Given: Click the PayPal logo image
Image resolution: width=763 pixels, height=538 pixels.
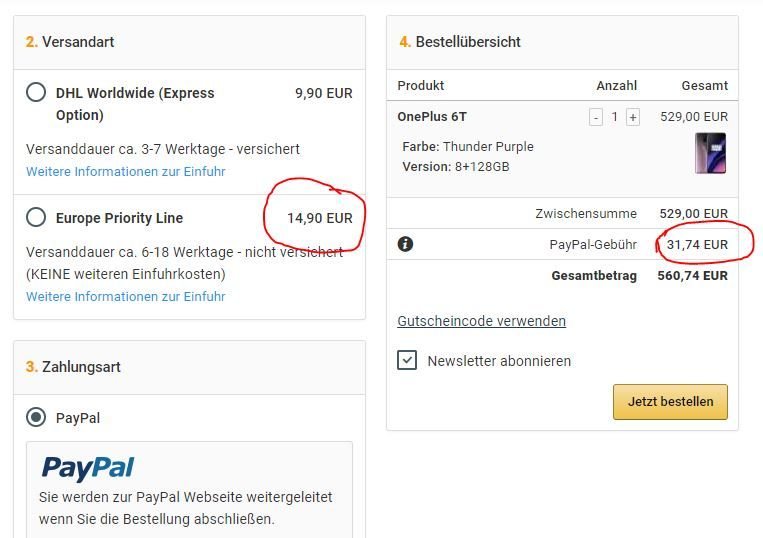Looking at the screenshot, I should (x=88, y=468).
